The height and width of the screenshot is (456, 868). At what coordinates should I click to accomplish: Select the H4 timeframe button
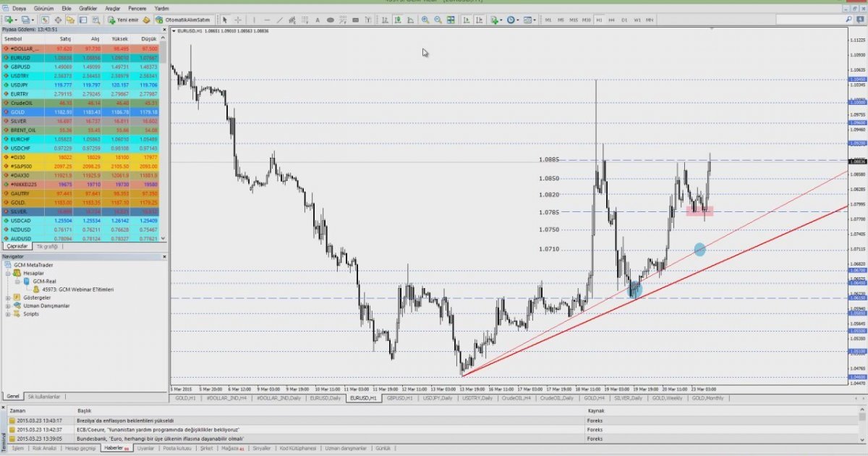coord(612,20)
